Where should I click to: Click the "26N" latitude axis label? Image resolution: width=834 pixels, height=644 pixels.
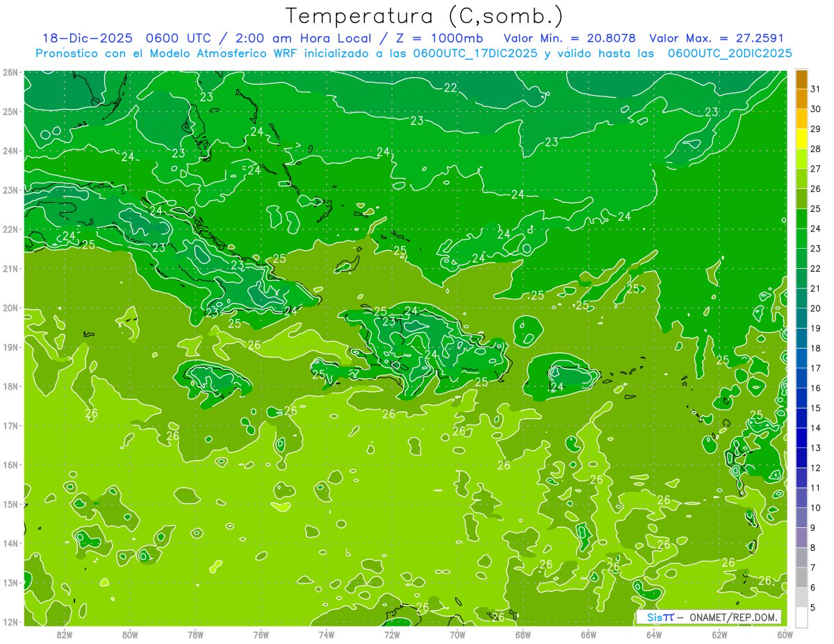click(10, 72)
